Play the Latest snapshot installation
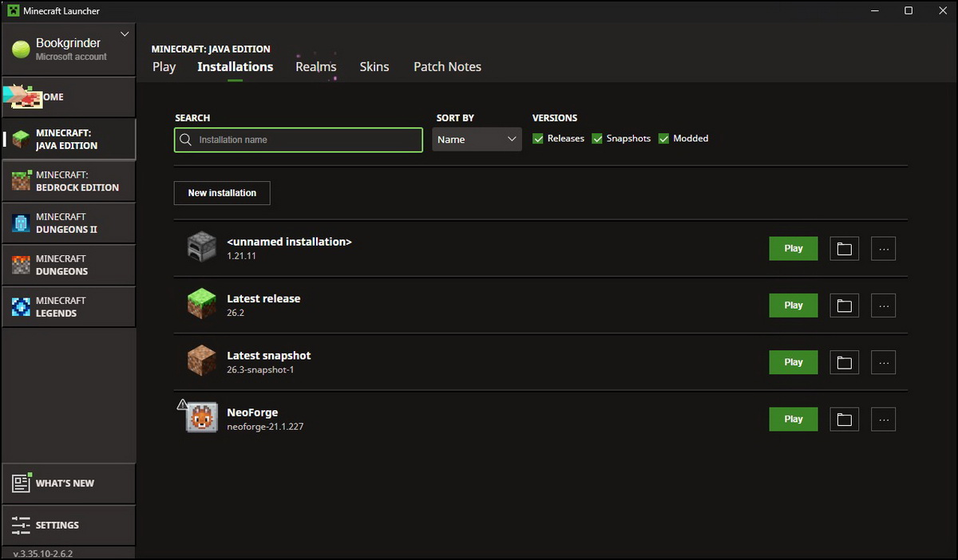 [x=794, y=362]
